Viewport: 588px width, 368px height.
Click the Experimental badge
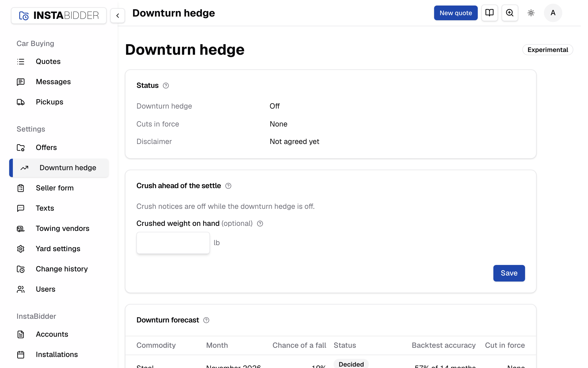coord(547,50)
